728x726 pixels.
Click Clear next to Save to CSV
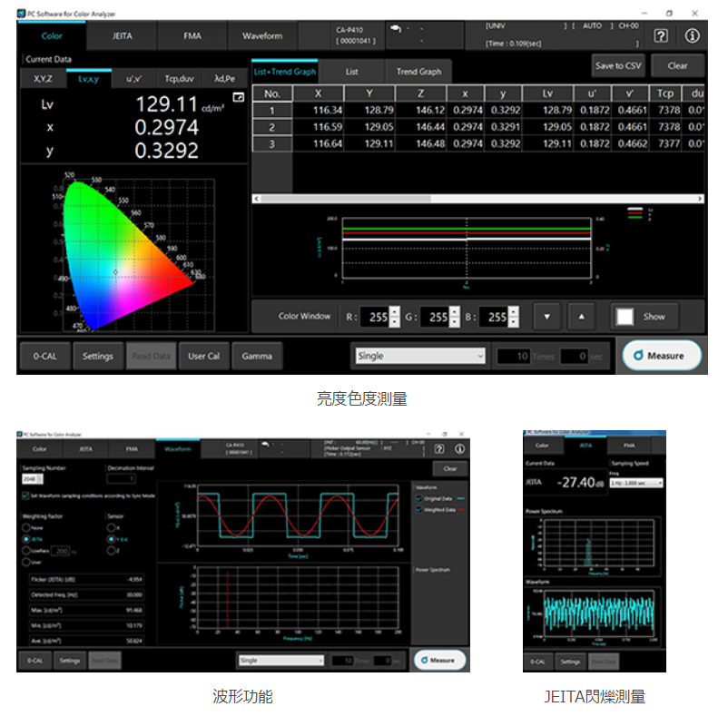coord(677,66)
